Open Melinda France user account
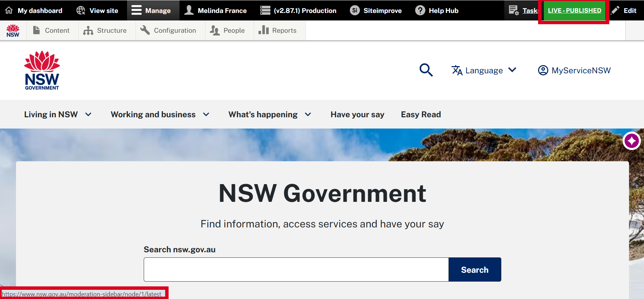 click(x=215, y=11)
